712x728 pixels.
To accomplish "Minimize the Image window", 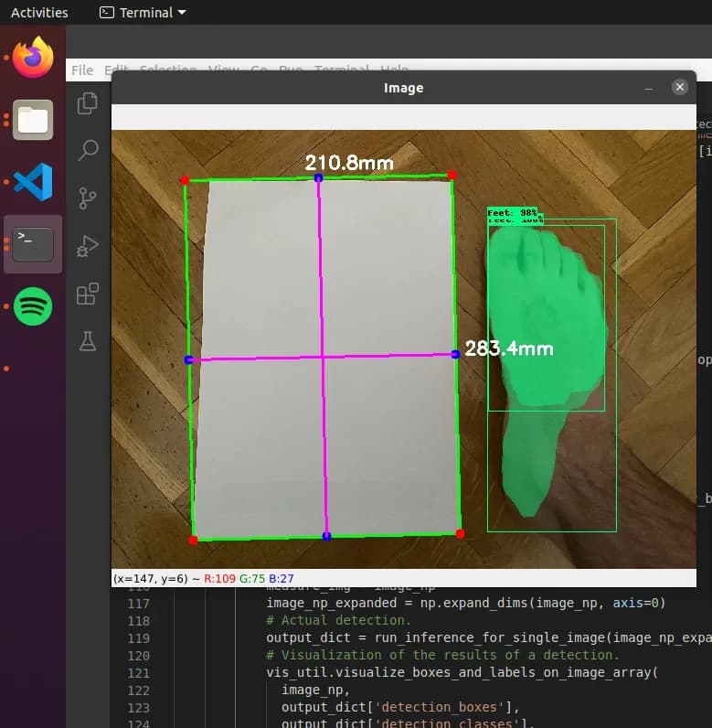I will (649, 88).
